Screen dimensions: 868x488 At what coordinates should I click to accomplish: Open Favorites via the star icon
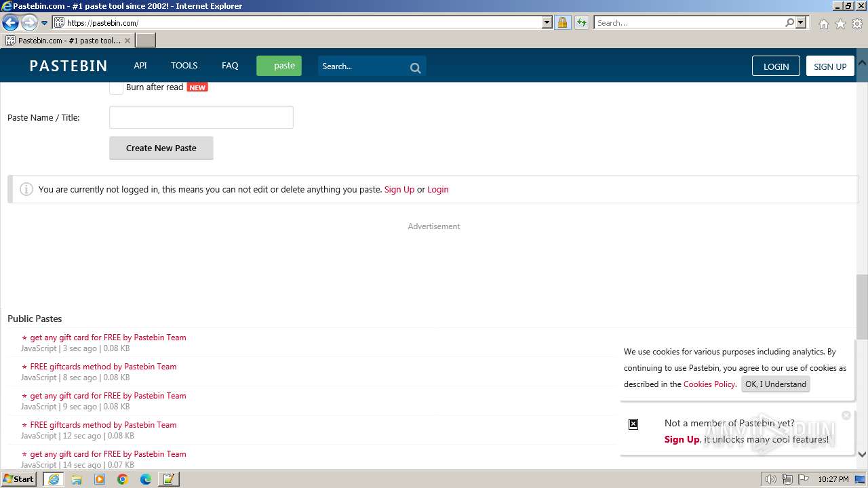tap(840, 24)
